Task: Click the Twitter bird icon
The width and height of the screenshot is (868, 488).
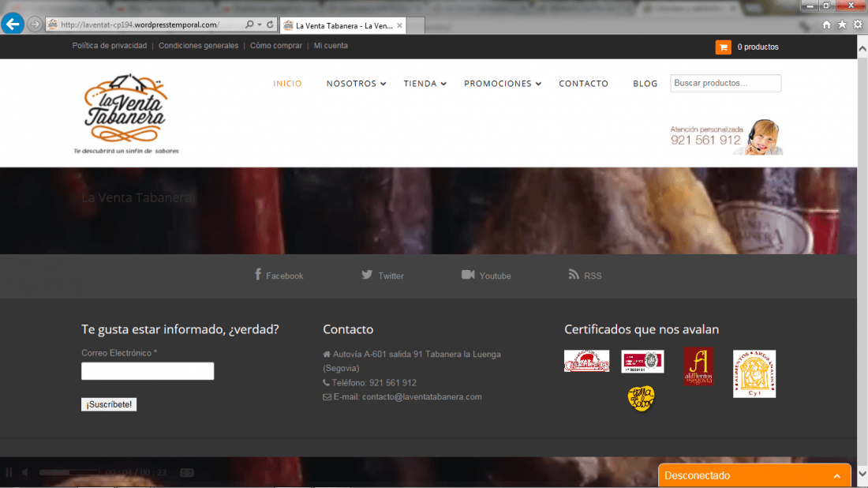Action: point(367,275)
